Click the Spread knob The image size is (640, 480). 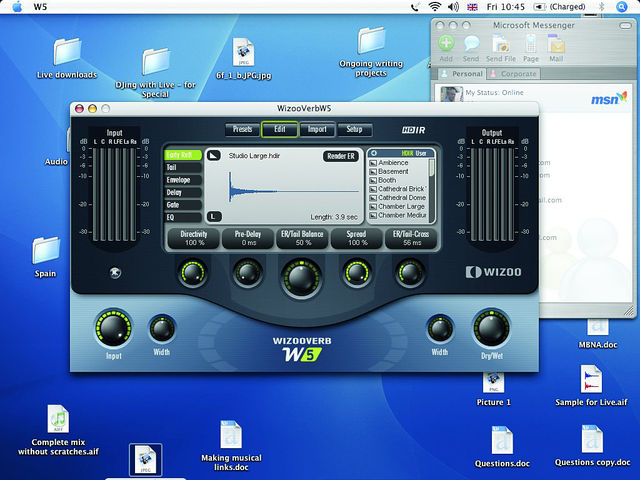click(x=356, y=272)
